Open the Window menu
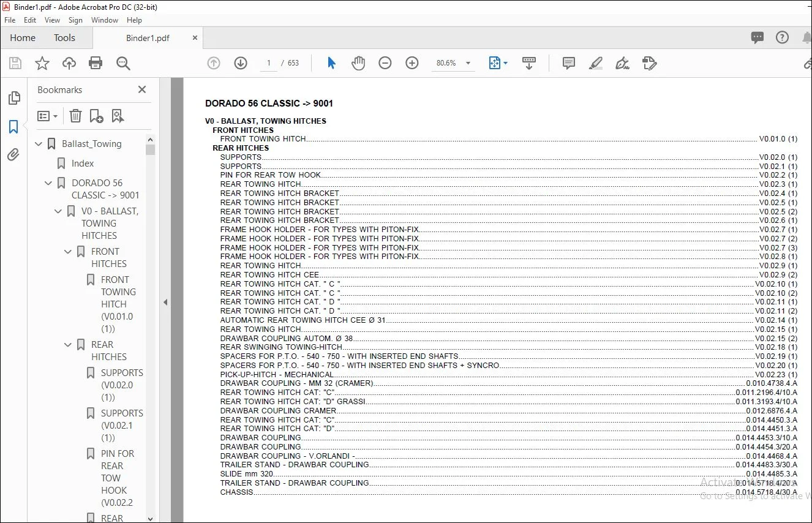The width and height of the screenshot is (812, 523). point(105,20)
